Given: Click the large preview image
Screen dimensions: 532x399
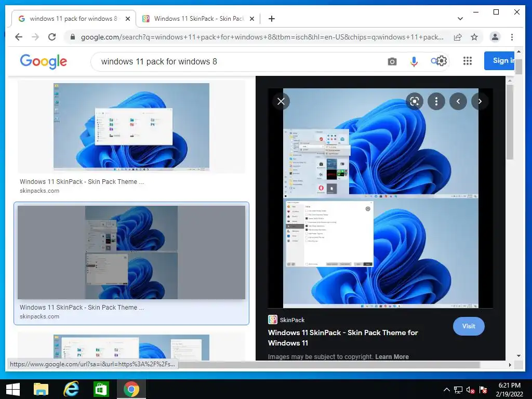Looking at the screenshot, I should click(x=380, y=198).
